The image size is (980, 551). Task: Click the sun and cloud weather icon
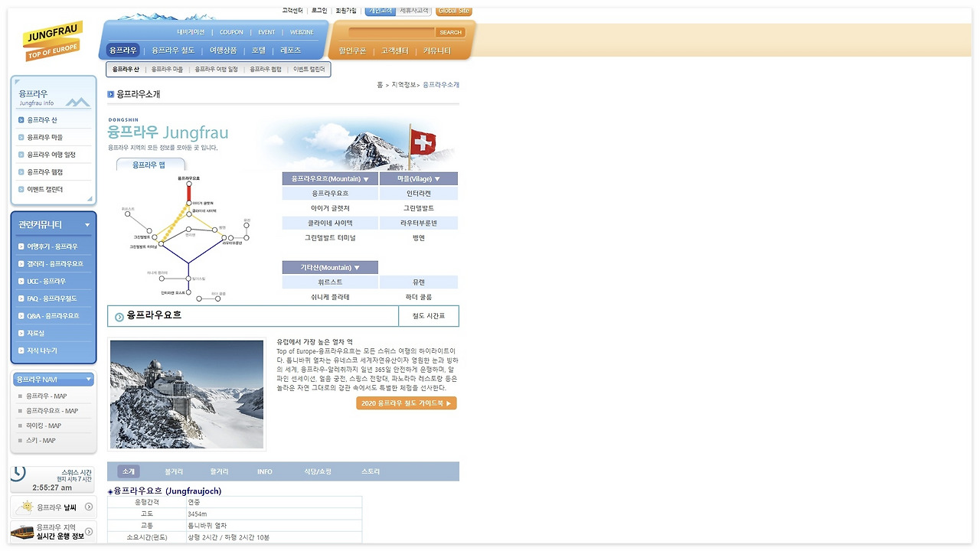(x=24, y=507)
